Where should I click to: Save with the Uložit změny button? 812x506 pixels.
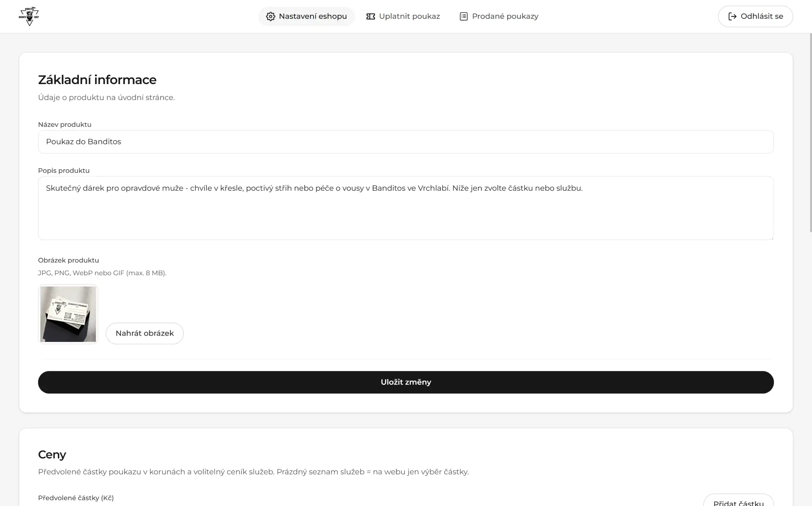(405, 382)
